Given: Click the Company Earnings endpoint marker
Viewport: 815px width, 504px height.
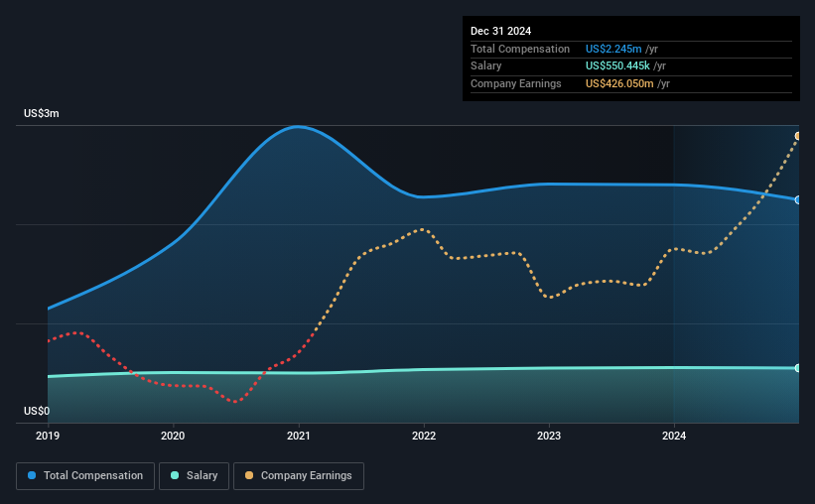Looking at the screenshot, I should 798,136.
